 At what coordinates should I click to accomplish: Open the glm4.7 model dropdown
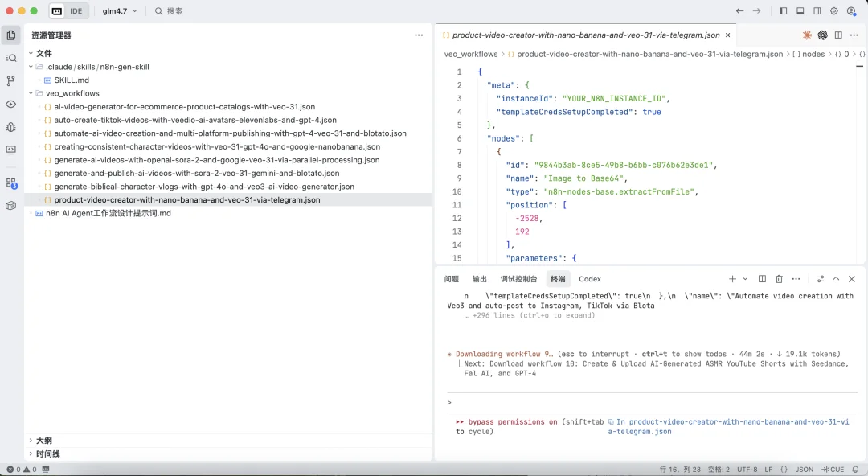pyautogui.click(x=120, y=11)
